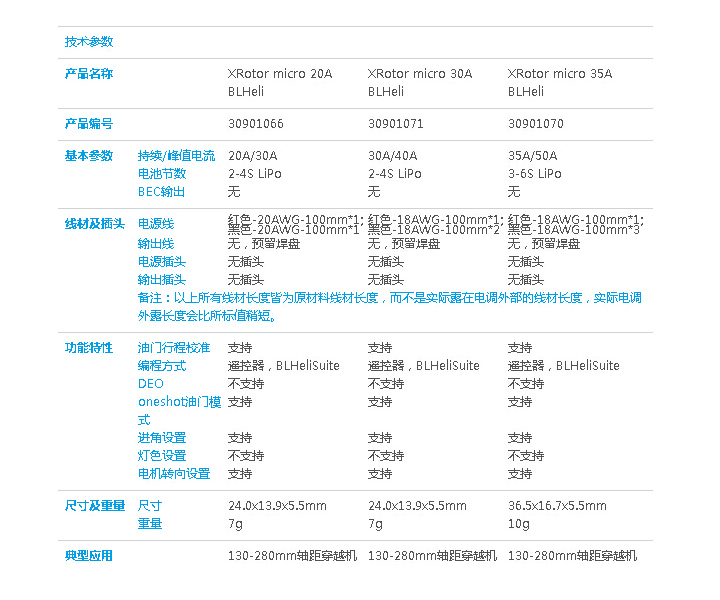
Task: Select product number 30901071
Action: tap(395, 124)
